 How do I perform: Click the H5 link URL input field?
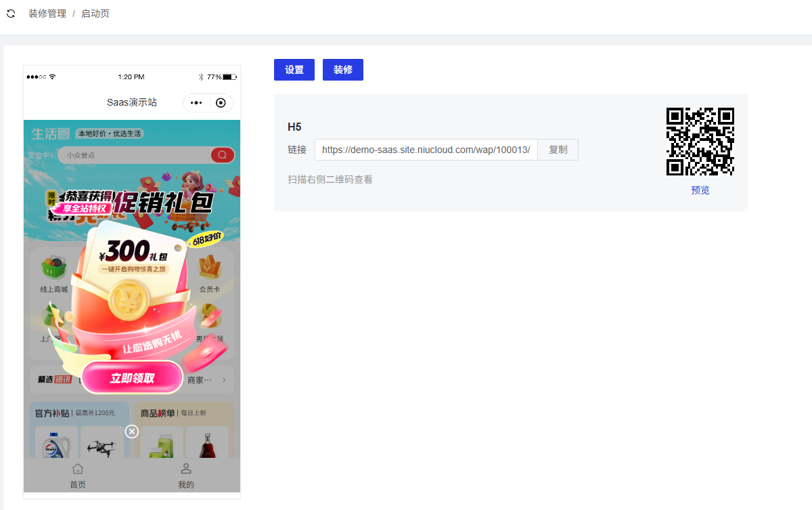[426, 150]
